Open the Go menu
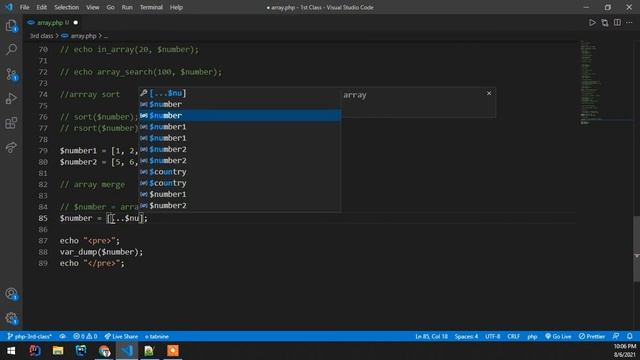Image resolution: width=640 pixels, height=360 pixels. 111,7
